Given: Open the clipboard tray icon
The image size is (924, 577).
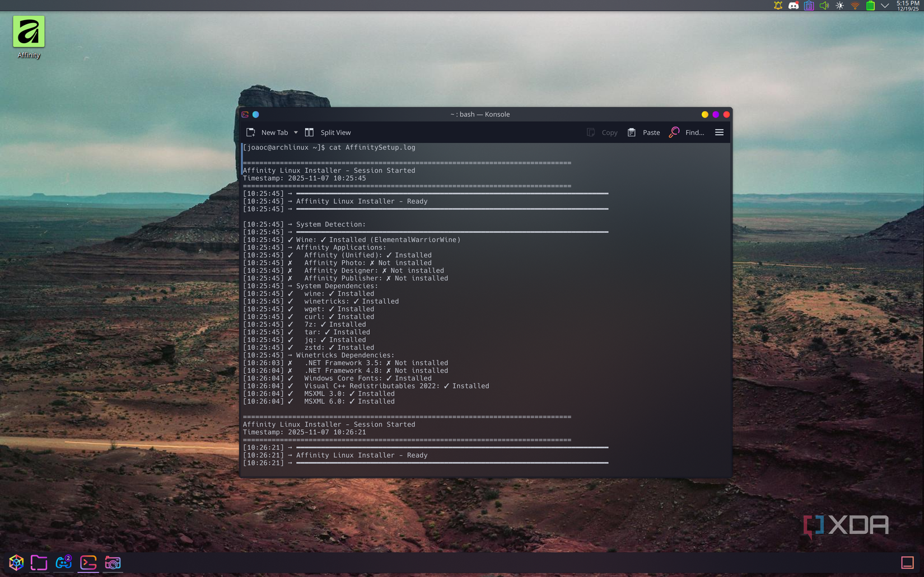Looking at the screenshot, I should [809, 6].
